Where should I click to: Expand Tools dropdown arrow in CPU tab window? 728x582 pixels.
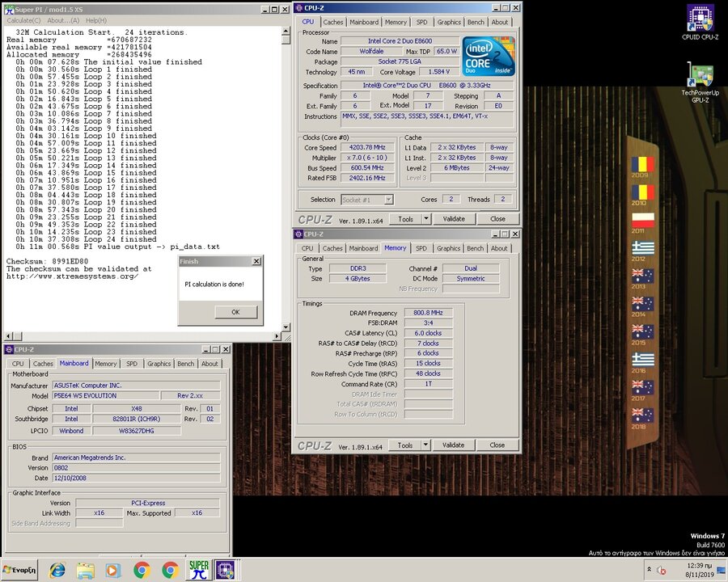click(x=426, y=219)
